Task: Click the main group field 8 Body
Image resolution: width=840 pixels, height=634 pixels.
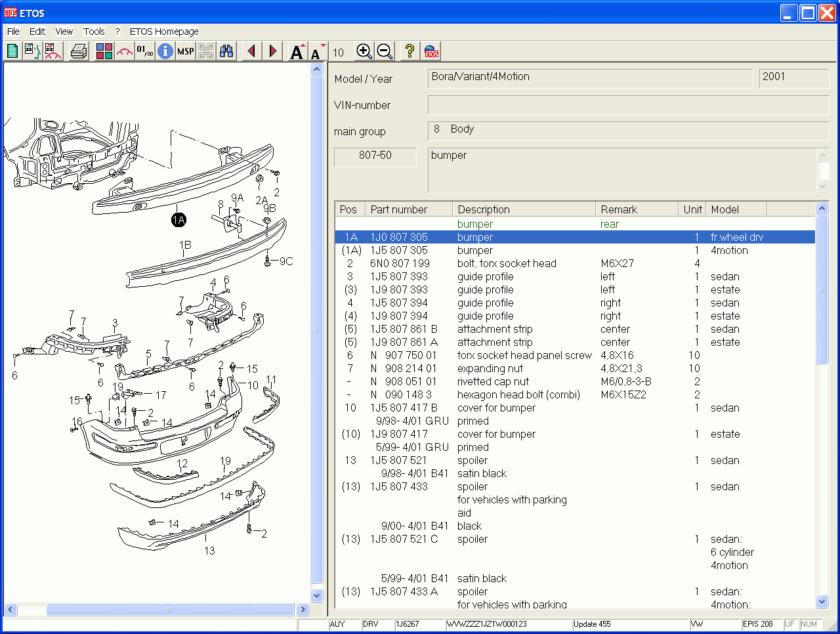Action: (x=629, y=131)
